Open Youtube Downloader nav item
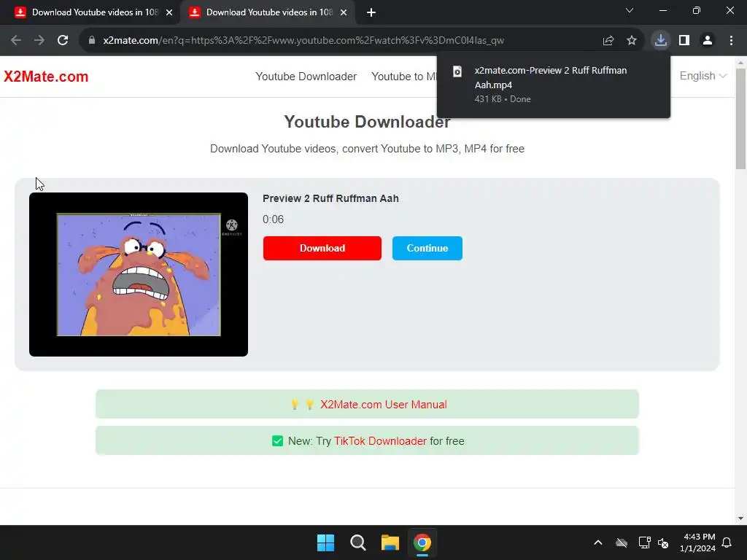The width and height of the screenshot is (747, 560). [306, 77]
